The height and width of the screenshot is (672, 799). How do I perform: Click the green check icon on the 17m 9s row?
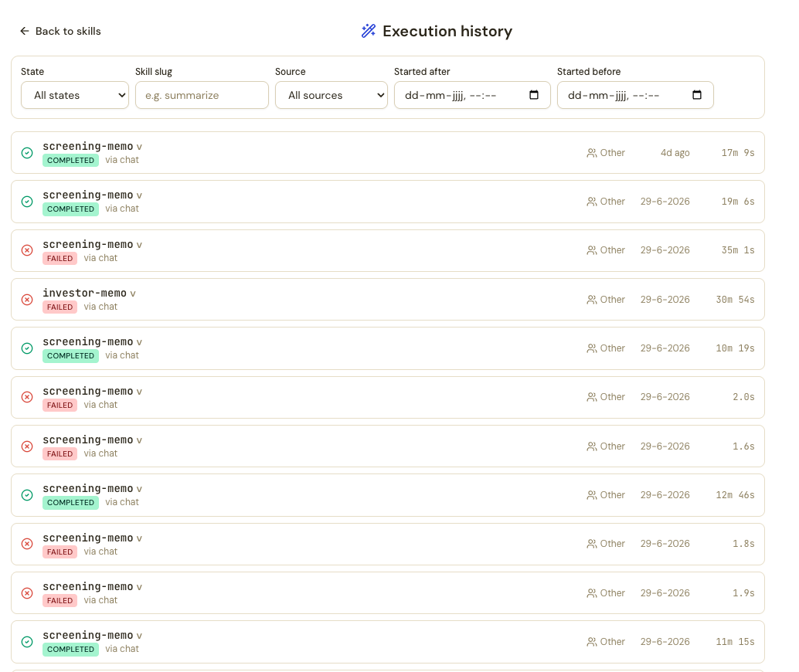tap(27, 153)
